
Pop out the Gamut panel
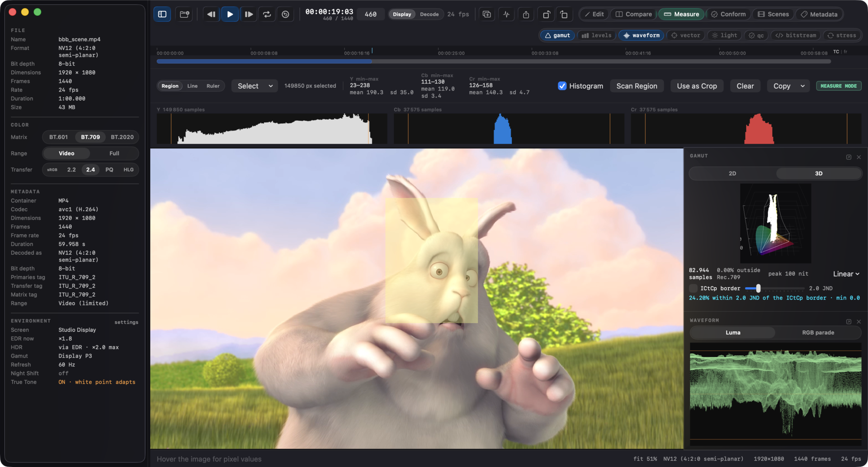point(849,157)
